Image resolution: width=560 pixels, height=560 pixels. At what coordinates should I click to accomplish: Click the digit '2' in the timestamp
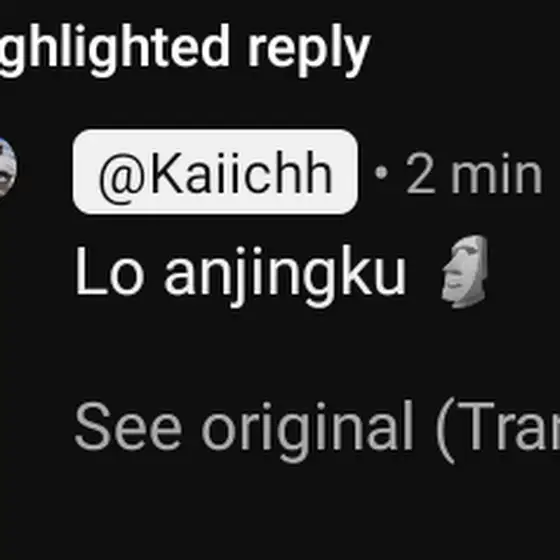420,173
